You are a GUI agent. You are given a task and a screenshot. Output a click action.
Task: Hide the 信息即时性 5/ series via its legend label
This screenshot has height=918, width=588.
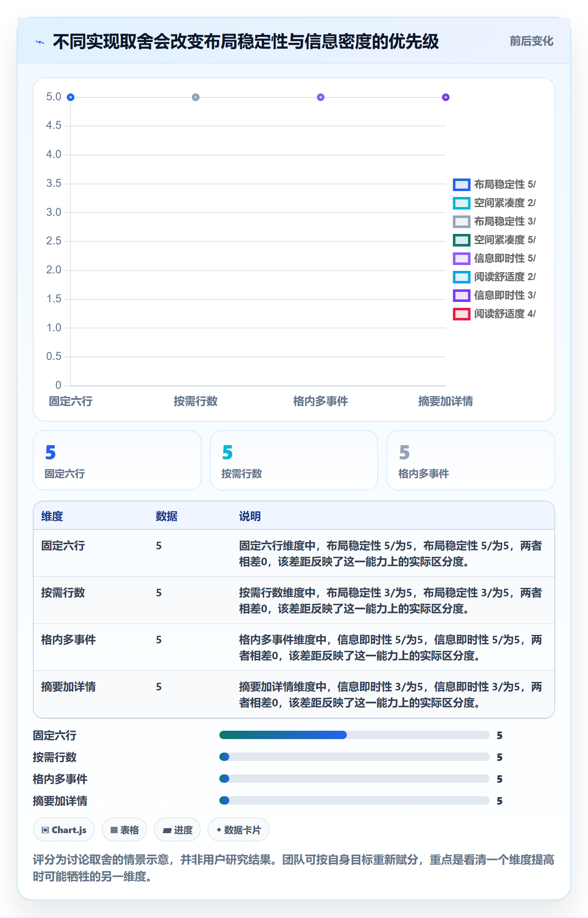tap(505, 258)
